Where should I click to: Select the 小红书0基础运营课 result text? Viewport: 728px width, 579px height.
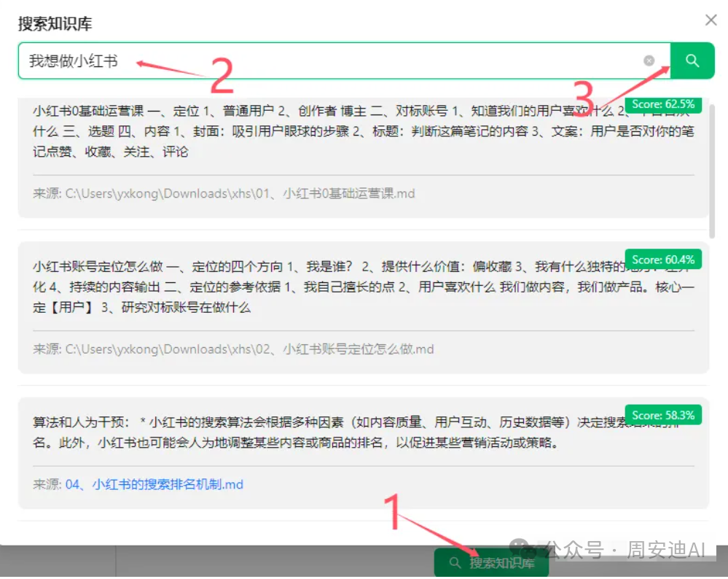pyautogui.click(x=363, y=131)
